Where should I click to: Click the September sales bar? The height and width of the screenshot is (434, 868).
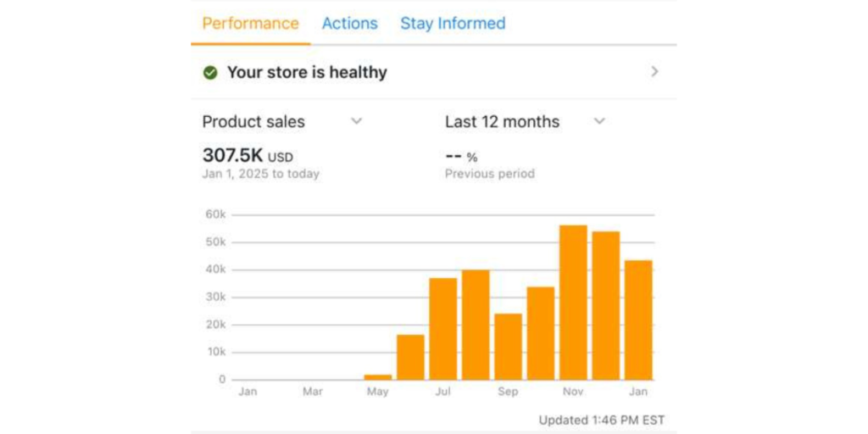[x=508, y=347]
